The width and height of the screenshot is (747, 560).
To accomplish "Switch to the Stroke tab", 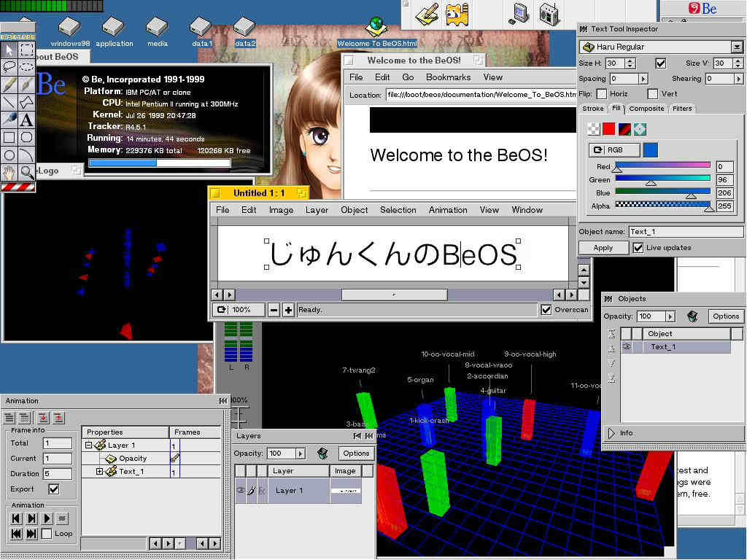I will click(592, 109).
